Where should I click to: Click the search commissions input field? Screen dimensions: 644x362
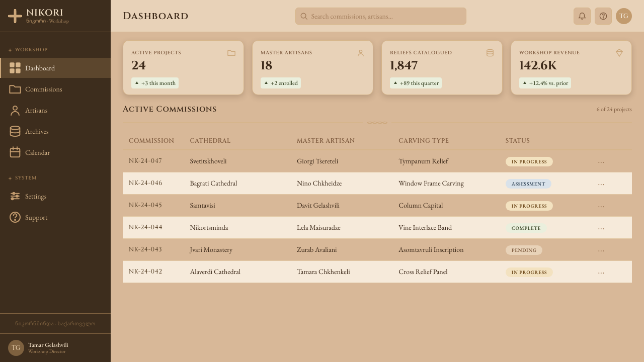[x=381, y=16]
